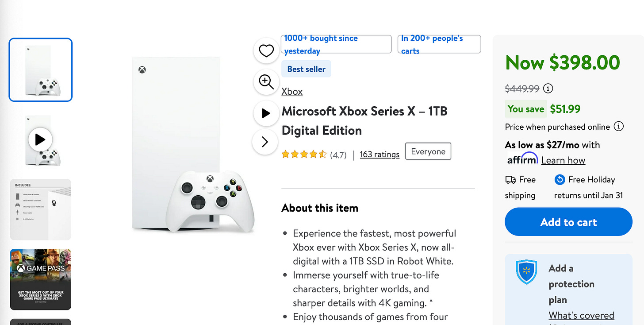Advance to next image with chevron arrow
The width and height of the screenshot is (644, 325).
click(x=265, y=142)
